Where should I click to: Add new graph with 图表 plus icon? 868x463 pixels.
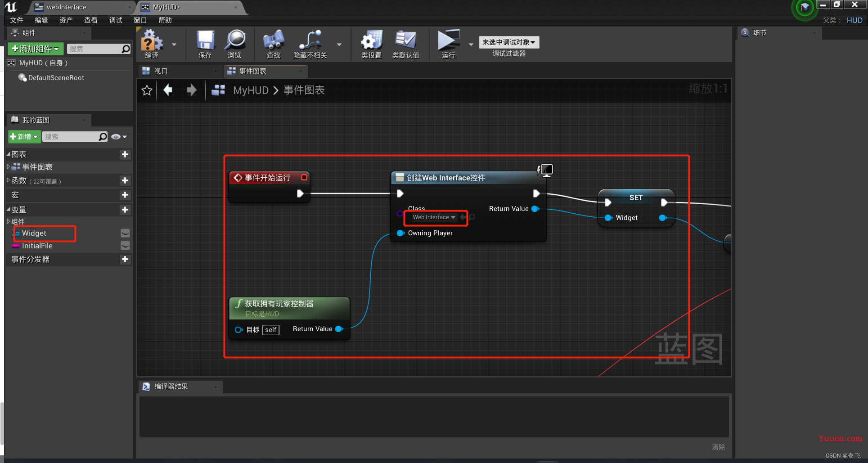coord(125,154)
